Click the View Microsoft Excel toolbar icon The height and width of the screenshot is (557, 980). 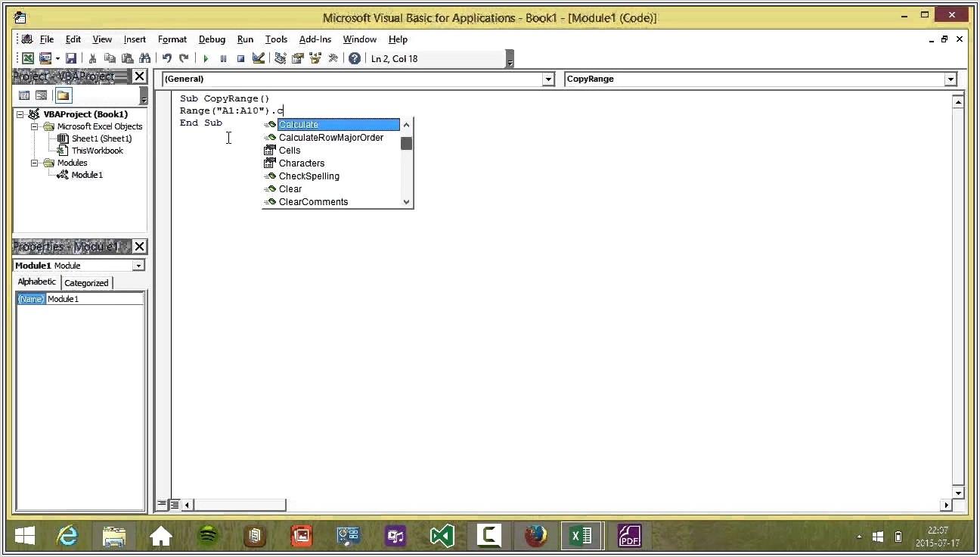point(28,58)
